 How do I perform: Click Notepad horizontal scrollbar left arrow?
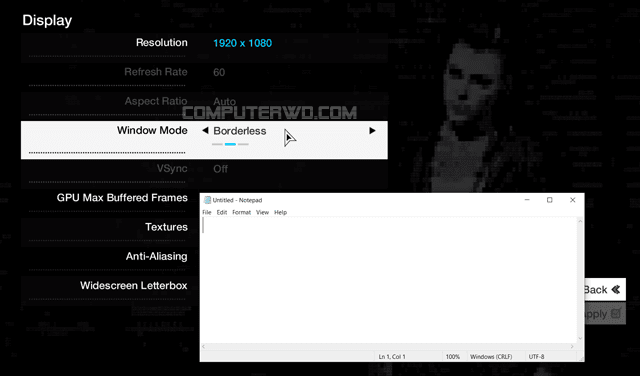pos(205,347)
